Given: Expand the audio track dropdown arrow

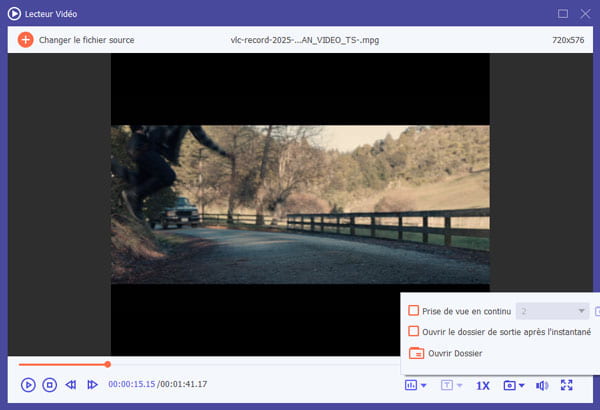Looking at the screenshot, I should point(423,386).
